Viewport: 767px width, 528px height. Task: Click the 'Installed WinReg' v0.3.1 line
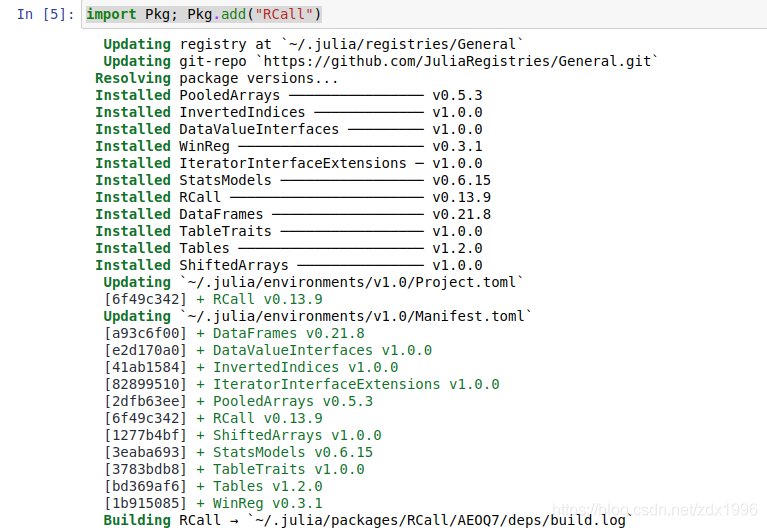(x=289, y=146)
